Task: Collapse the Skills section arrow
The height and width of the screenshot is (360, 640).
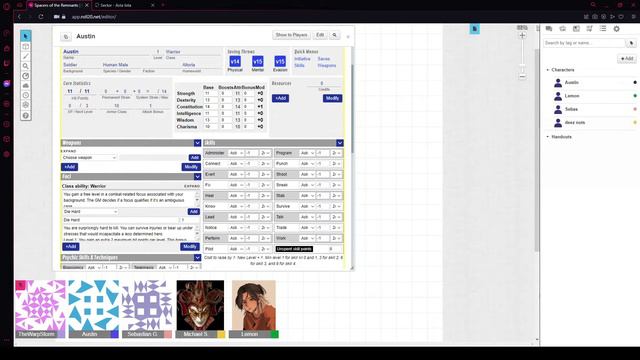Action: [340, 143]
